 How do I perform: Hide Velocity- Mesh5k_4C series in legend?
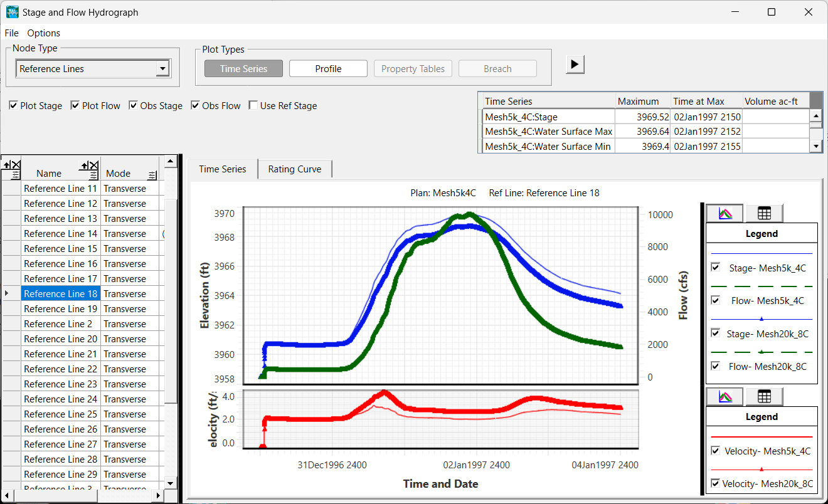coord(715,451)
